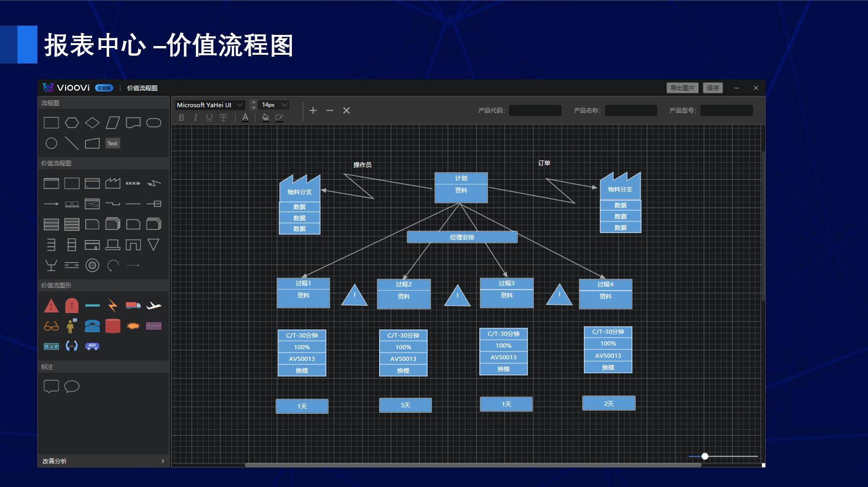Viewport: 868px width, 487px height.
Task: Select the operator person graphic
Action: [x=72, y=326]
